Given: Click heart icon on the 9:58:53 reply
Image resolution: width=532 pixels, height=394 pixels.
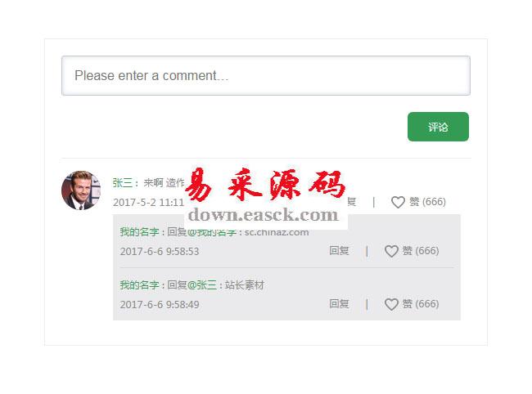Looking at the screenshot, I should [391, 251].
